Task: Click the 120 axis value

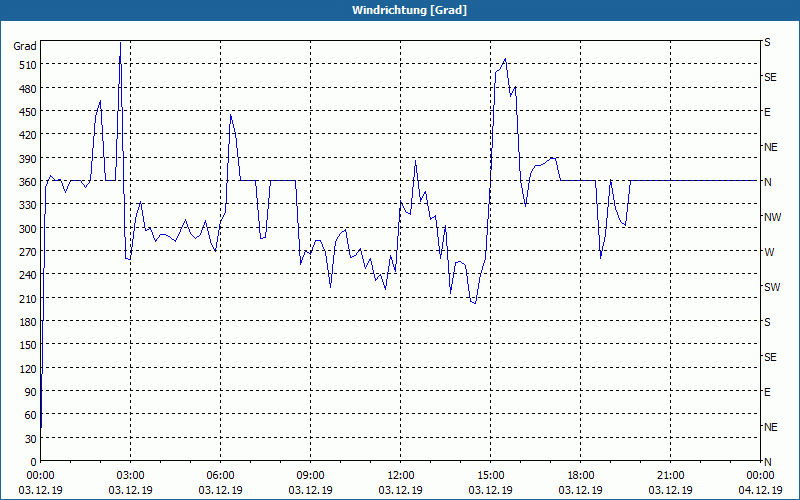Action: pos(27,368)
